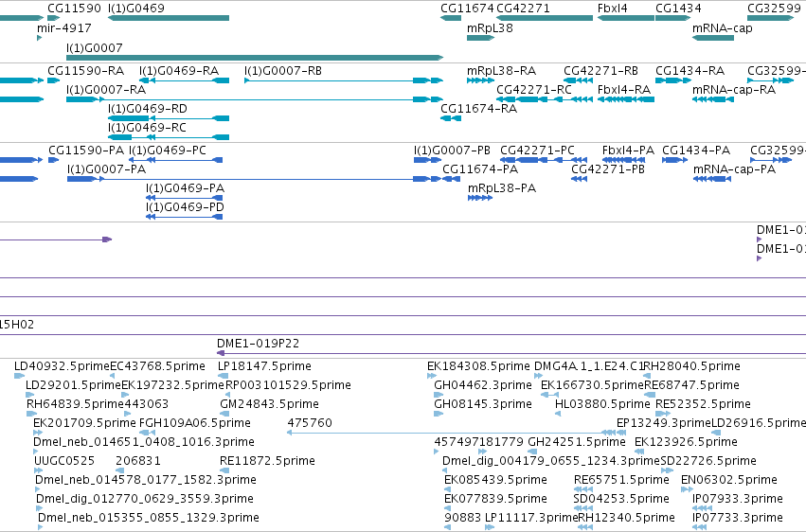806x532 pixels.
Task: Click the l(1)G0469-RD transcript label
Action: coord(148,108)
